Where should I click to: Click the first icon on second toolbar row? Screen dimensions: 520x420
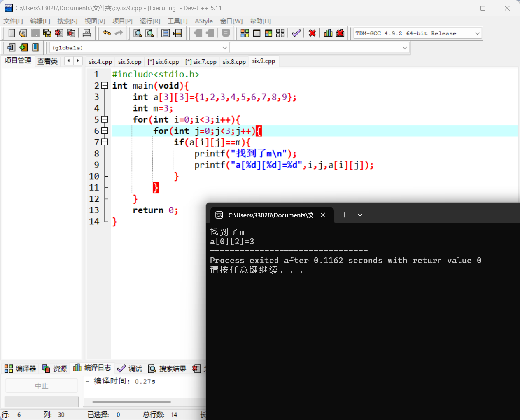pyautogui.click(x=12, y=47)
